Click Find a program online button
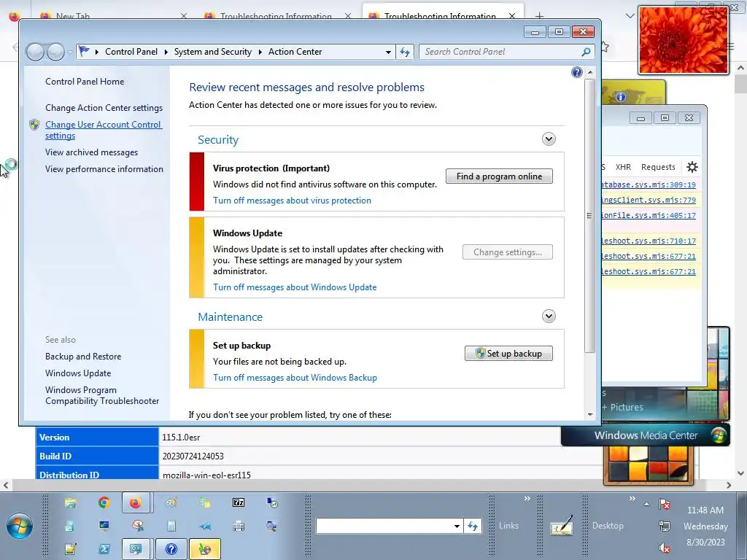Viewport: 747px width, 560px height. pos(499,176)
